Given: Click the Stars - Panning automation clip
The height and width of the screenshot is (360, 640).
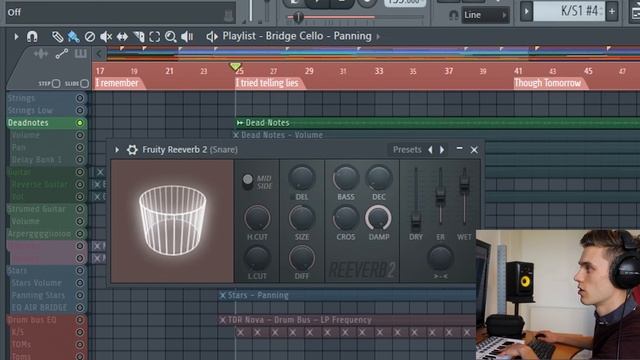Looking at the screenshot, I should click(x=347, y=295).
